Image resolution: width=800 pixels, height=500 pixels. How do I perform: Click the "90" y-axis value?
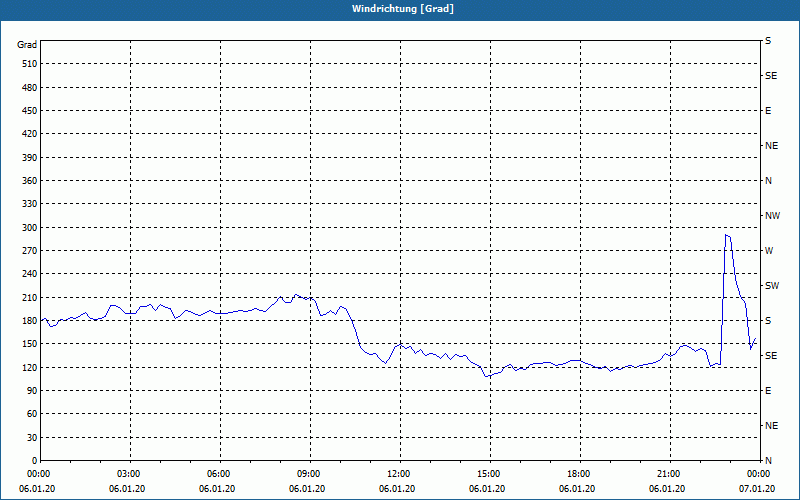pos(32,391)
